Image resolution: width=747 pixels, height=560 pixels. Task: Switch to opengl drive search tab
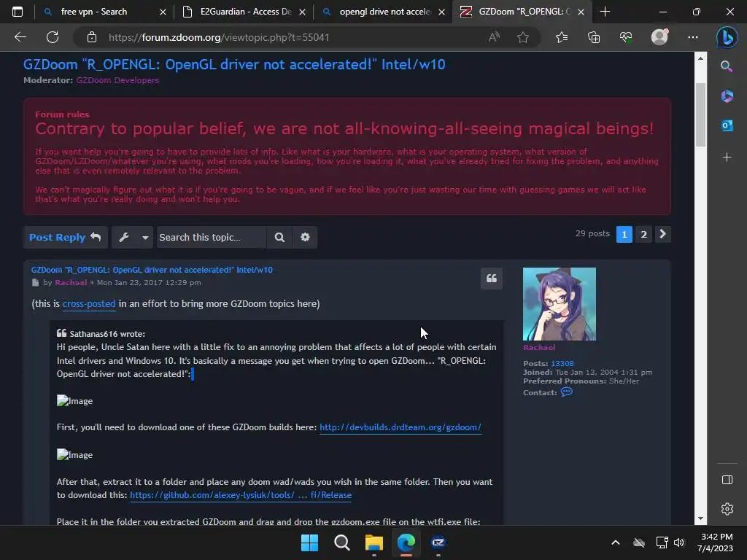click(x=385, y=12)
